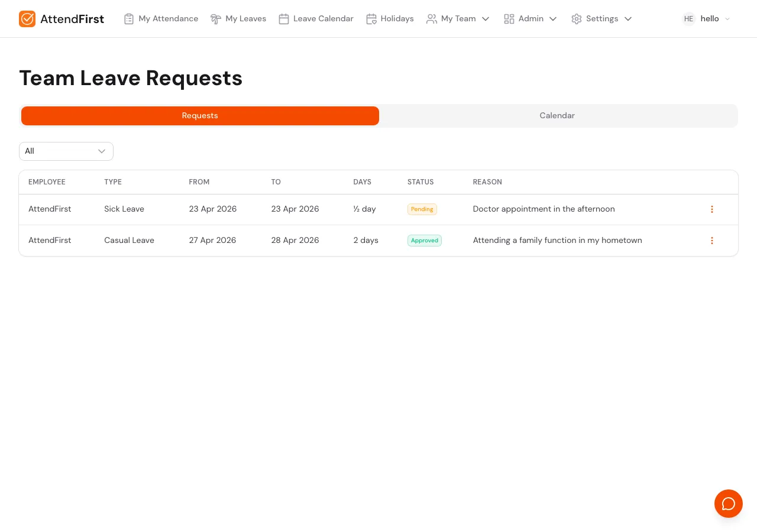Select the Requests tab
Screen dimensions: 757x532
coord(200,115)
